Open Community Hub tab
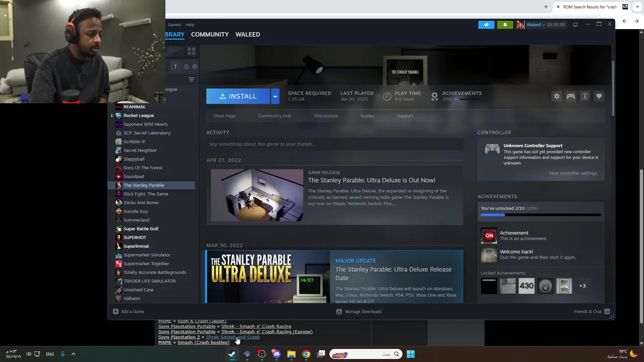 (275, 116)
